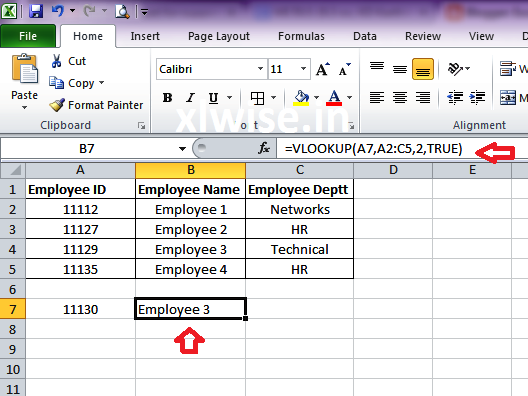528x396 pixels.
Task: Open Print Preview from quick access toolbar
Action: tap(122, 11)
